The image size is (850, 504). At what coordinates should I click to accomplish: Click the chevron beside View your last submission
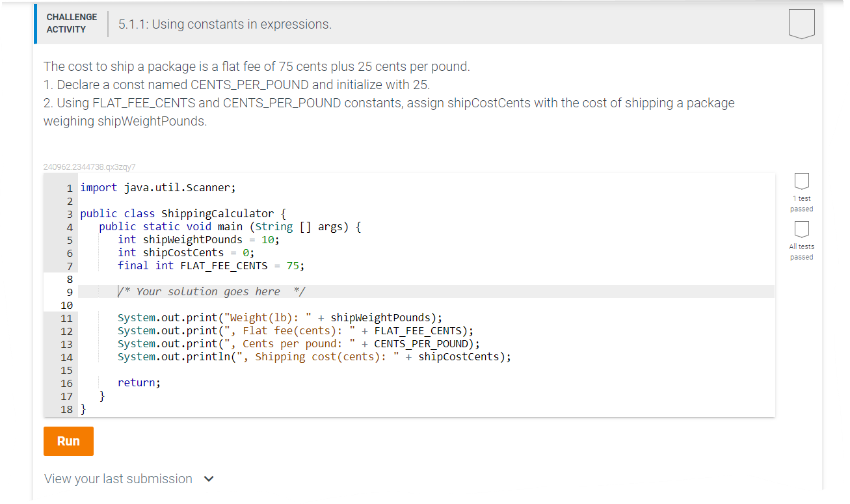click(208, 479)
